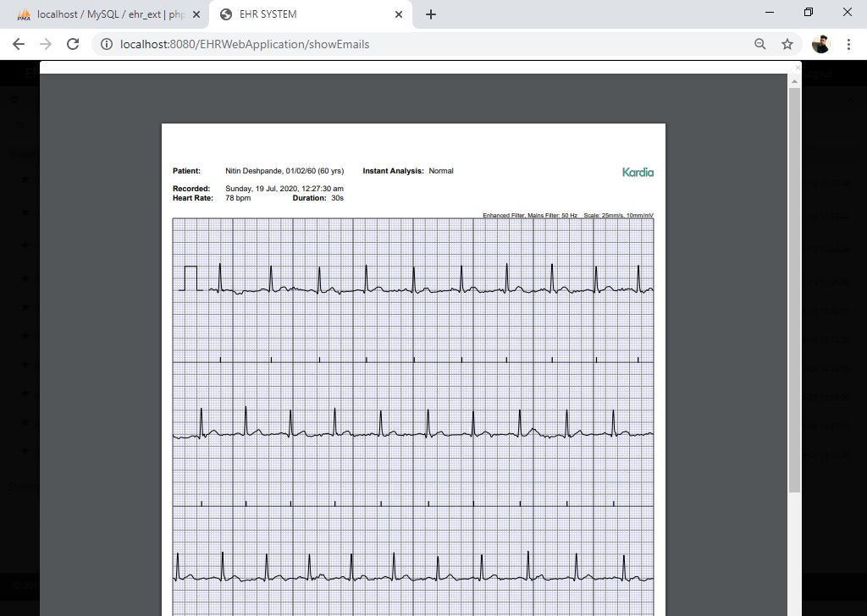The height and width of the screenshot is (616, 867).
Task: Open a new browser tab
Action: [x=431, y=15]
